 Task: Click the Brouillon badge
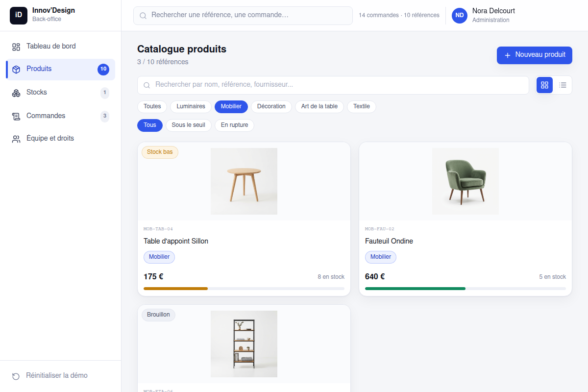(159, 315)
